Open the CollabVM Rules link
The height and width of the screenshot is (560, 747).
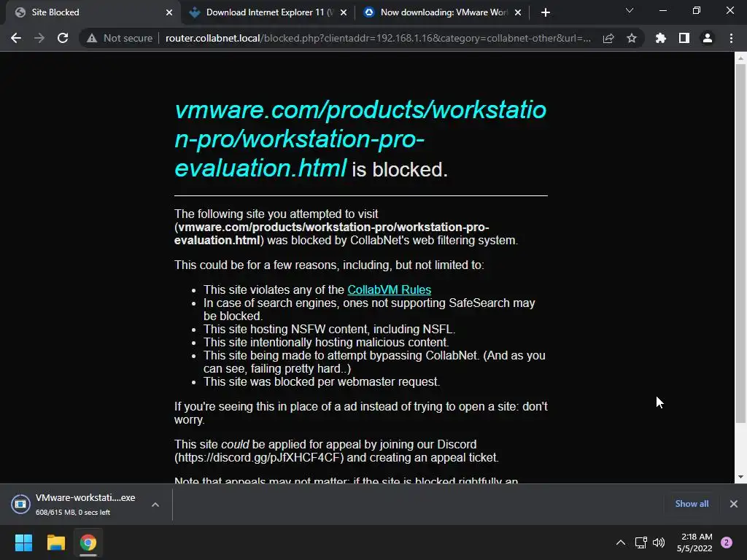[390, 289]
